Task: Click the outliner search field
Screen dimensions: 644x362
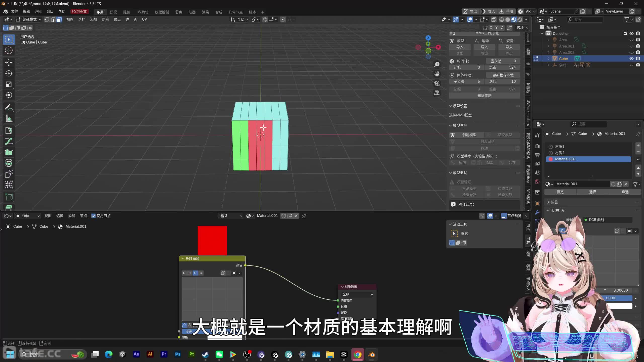Action: pos(585,20)
